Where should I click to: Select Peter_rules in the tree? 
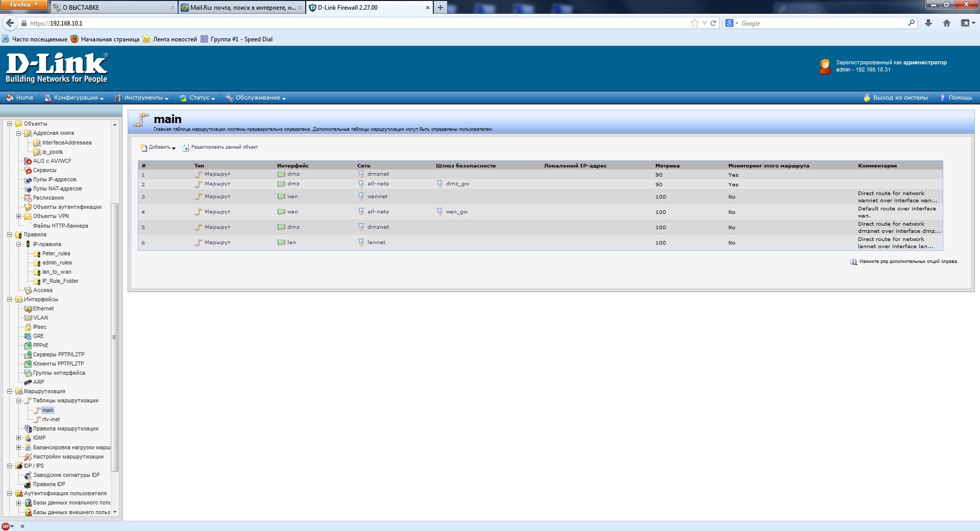(56, 254)
